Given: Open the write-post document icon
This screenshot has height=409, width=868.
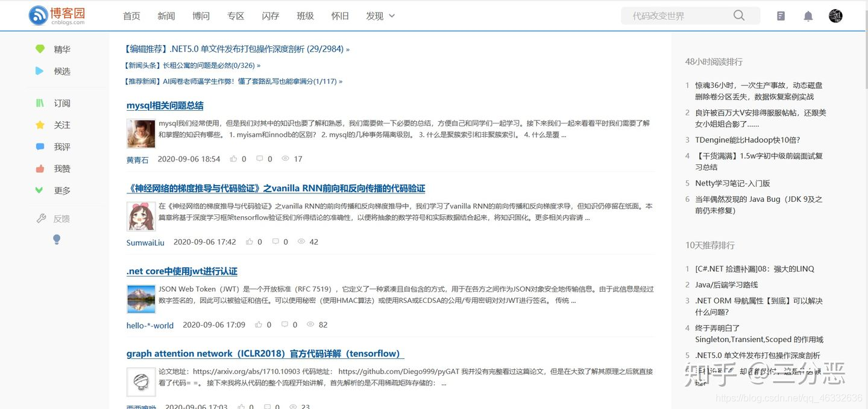Looking at the screenshot, I should coord(781,16).
